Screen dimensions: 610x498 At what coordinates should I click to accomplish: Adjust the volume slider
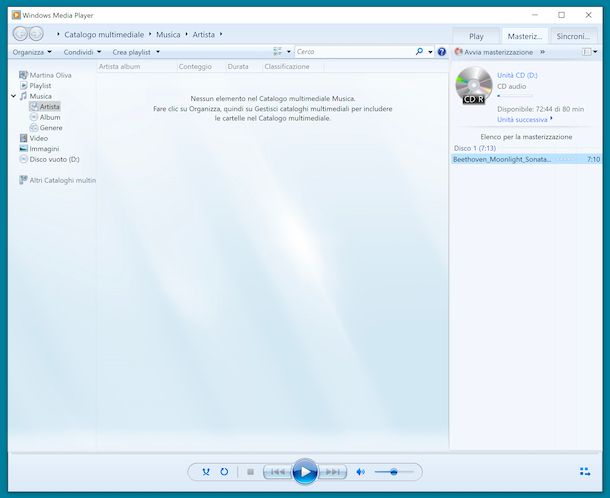click(x=394, y=472)
